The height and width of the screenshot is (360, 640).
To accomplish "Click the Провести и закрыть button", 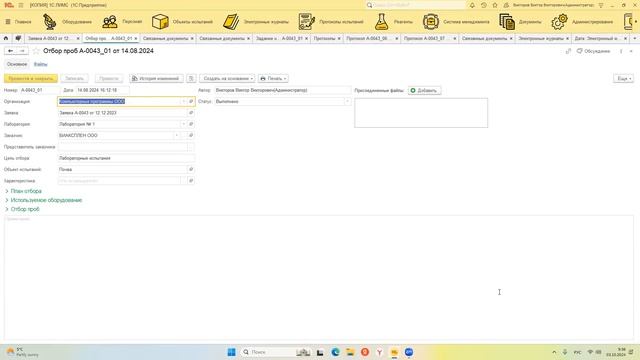I will coord(31,78).
